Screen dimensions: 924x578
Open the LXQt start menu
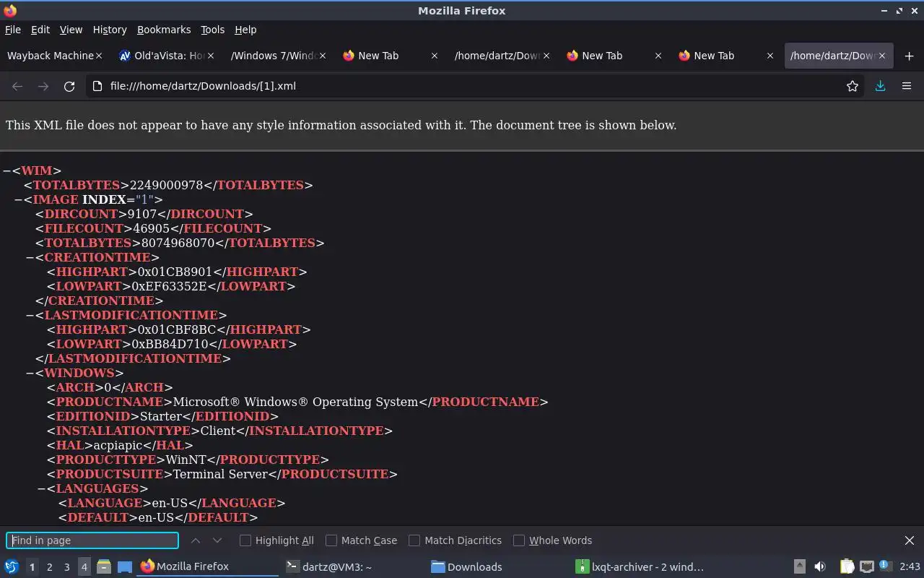click(x=12, y=566)
